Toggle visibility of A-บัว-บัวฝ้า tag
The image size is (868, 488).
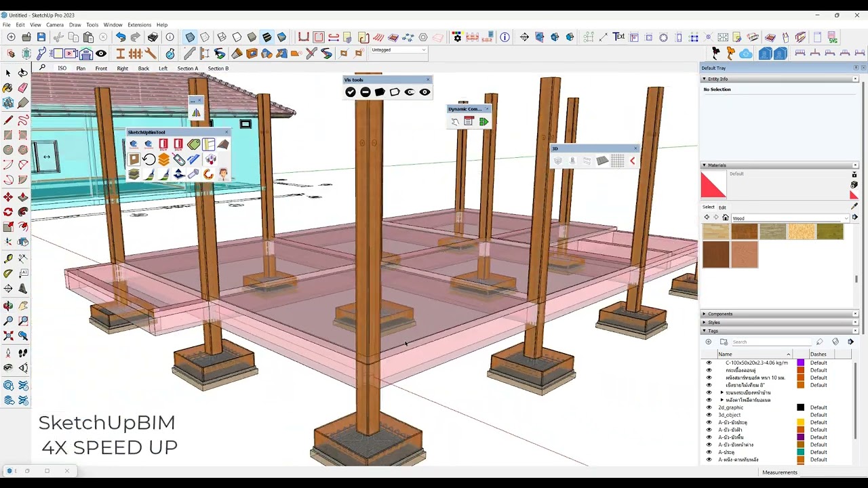click(709, 430)
